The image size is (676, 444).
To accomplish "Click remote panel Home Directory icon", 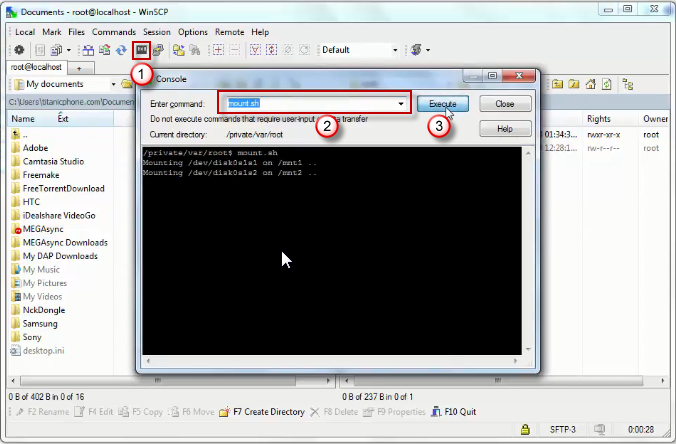I will click(590, 84).
